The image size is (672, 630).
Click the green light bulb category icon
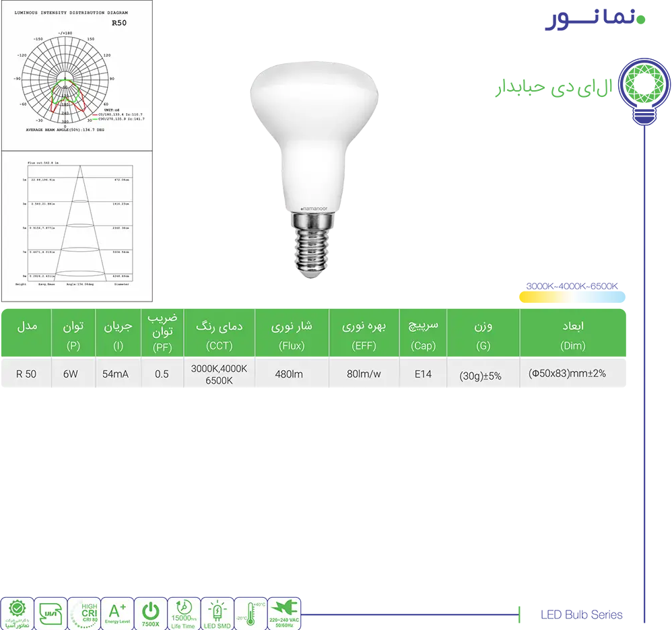(x=644, y=90)
